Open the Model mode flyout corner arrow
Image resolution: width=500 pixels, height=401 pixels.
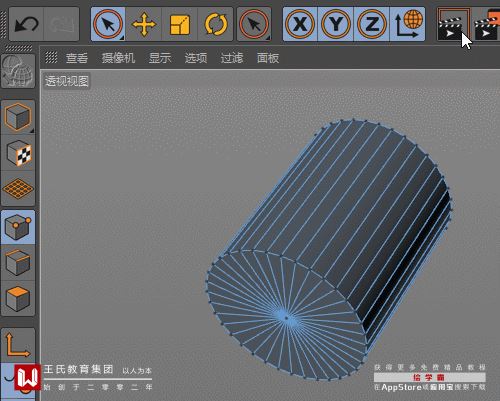32,131
